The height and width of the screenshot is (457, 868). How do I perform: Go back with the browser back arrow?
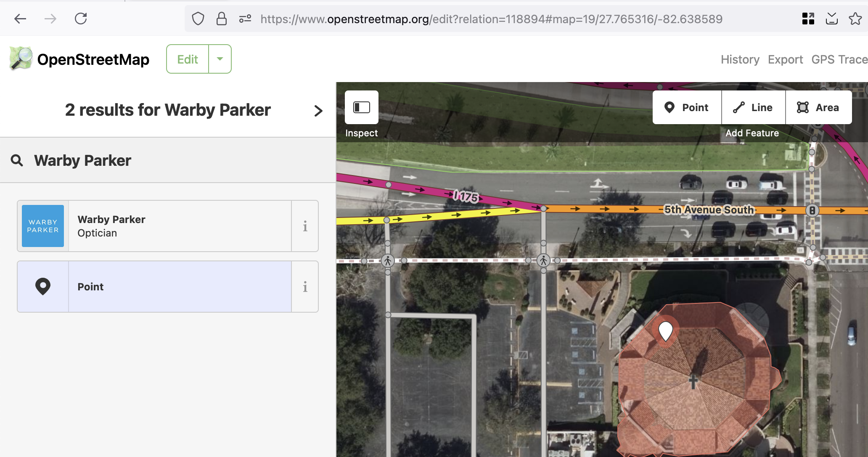pyautogui.click(x=20, y=19)
